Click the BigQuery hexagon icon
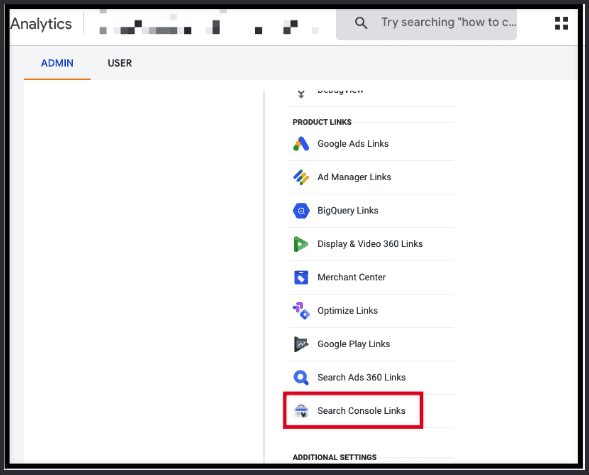589x475 pixels. [x=301, y=211]
